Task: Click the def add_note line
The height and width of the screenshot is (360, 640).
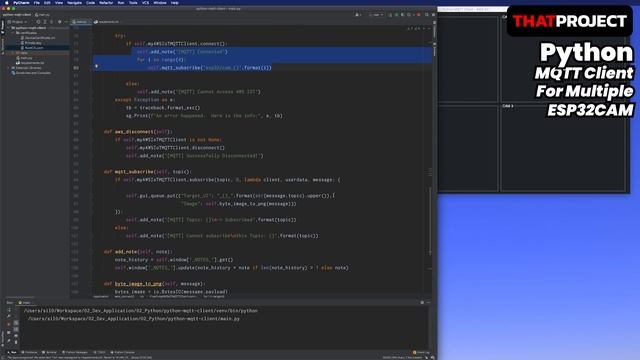Action: 138,252
